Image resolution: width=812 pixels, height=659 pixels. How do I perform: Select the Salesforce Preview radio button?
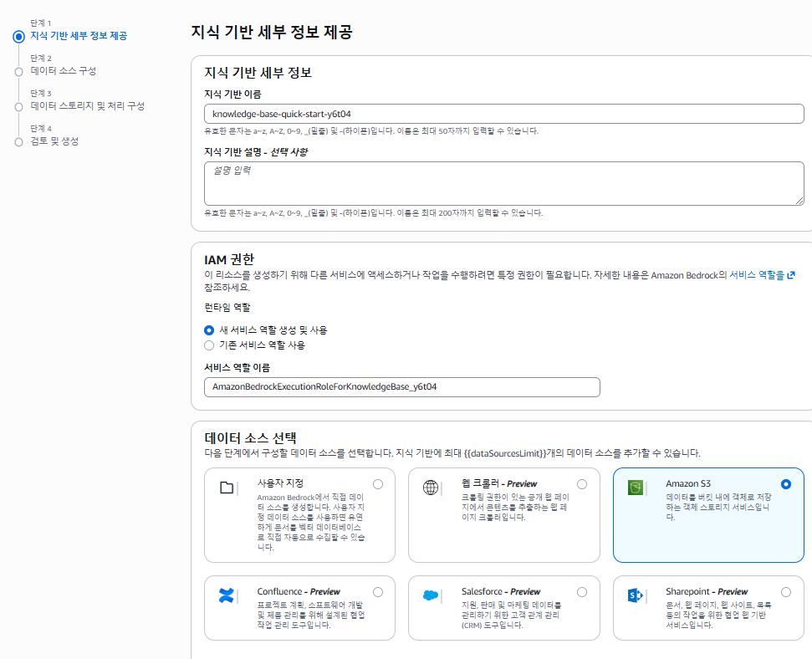tap(582, 591)
